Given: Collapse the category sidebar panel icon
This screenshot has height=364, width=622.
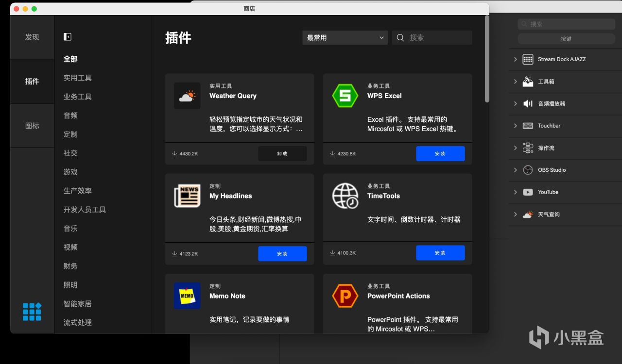Looking at the screenshot, I should (x=68, y=37).
